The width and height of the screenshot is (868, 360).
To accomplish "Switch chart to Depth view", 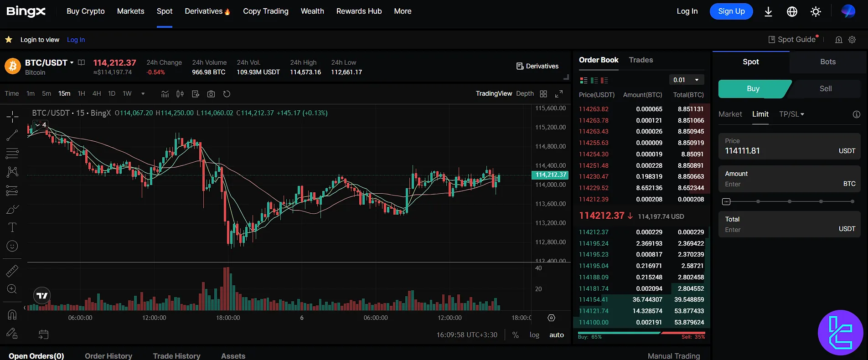I will (x=525, y=93).
